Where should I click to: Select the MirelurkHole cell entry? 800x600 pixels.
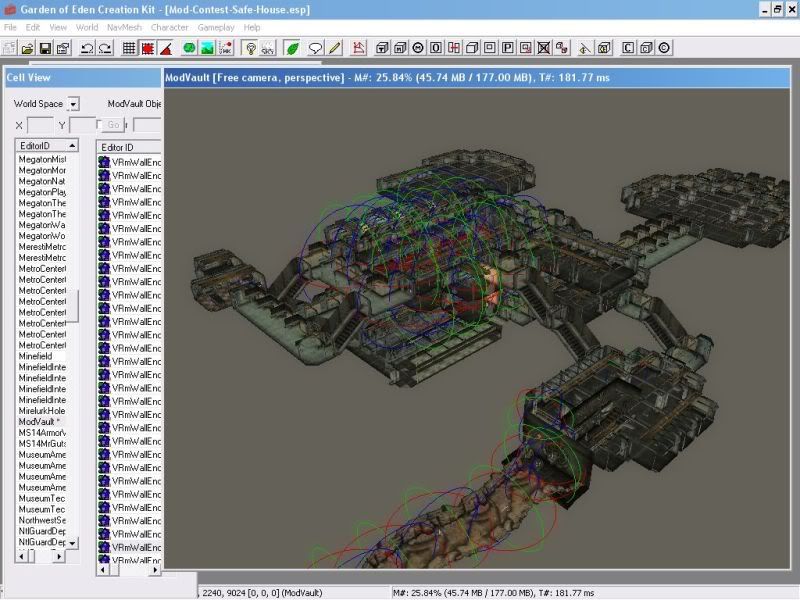[42, 411]
